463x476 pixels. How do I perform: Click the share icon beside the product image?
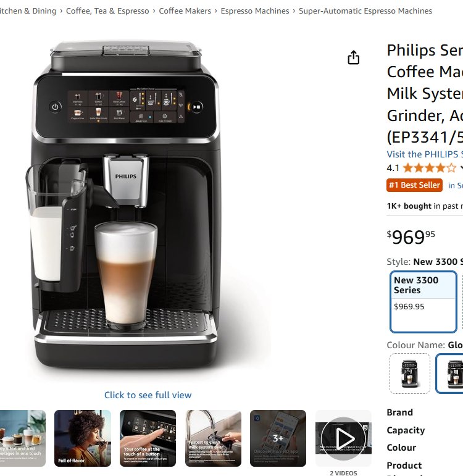tap(353, 57)
